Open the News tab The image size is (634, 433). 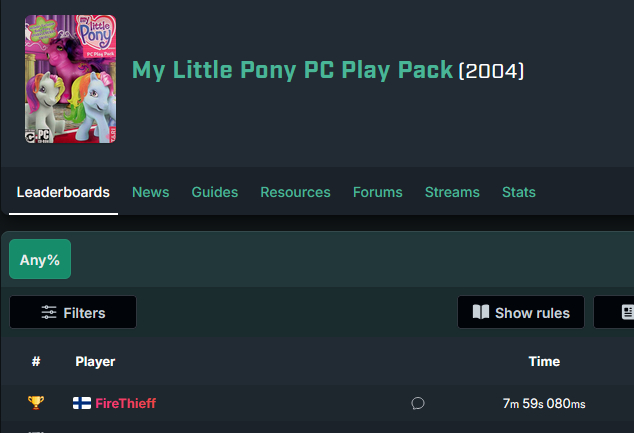(150, 192)
